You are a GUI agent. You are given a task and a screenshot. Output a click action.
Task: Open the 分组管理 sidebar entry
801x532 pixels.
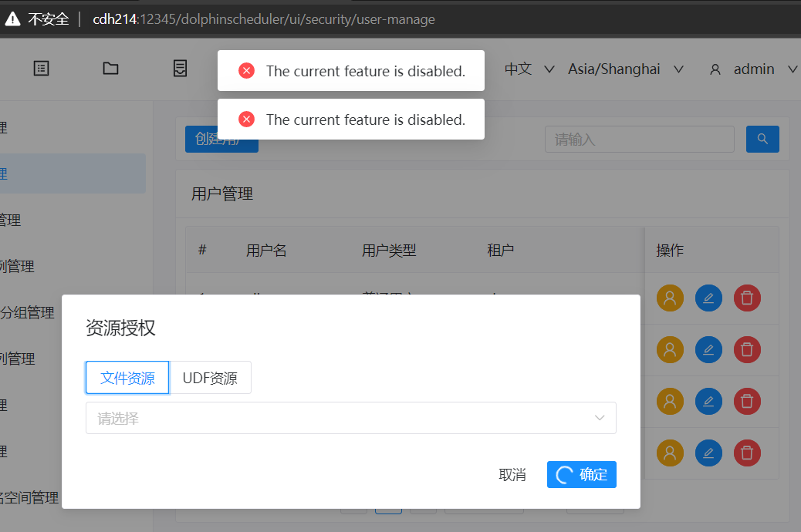pyautogui.click(x=27, y=312)
